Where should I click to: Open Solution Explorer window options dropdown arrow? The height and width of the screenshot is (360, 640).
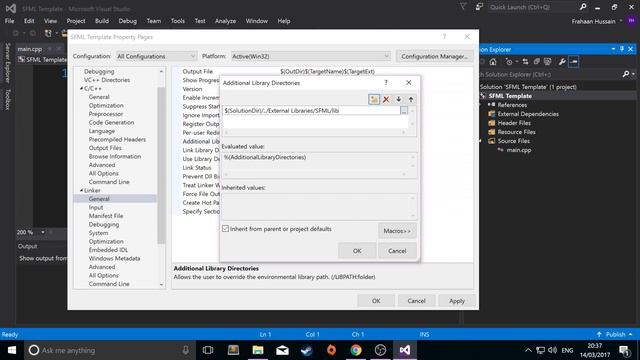[x=613, y=49]
